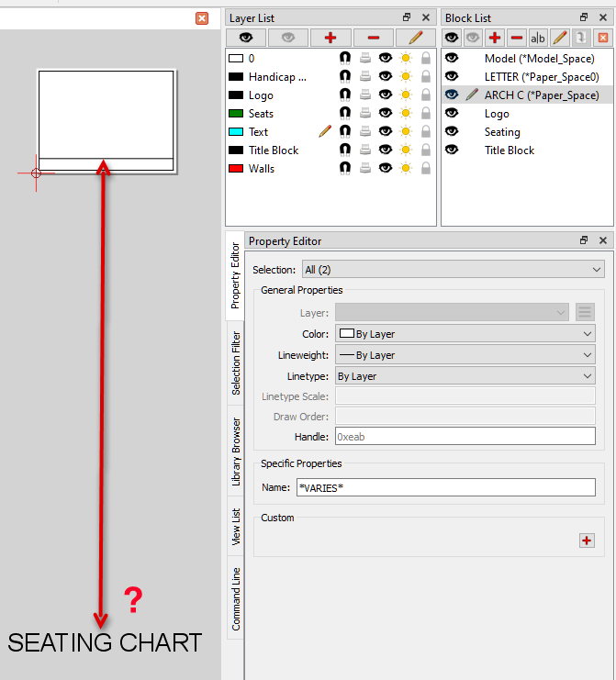This screenshot has width=616, height=680.
Task: Show all blocks in Block List toolbar
Action: tap(452, 38)
